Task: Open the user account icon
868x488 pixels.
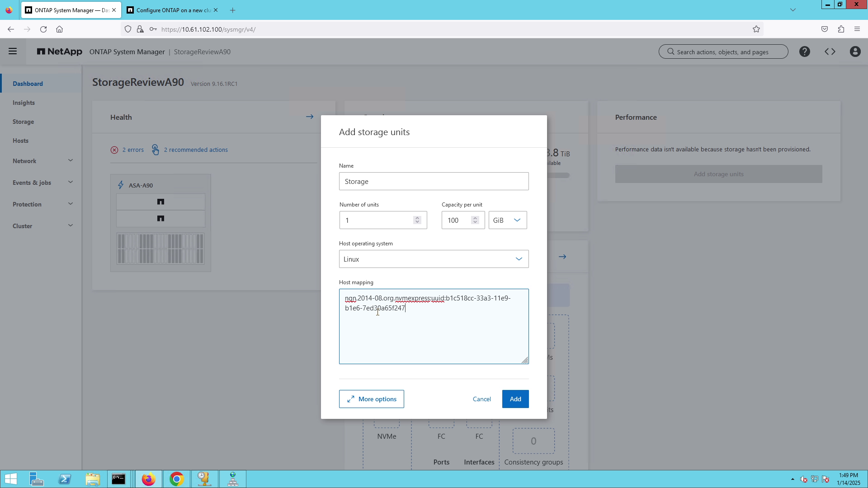Action: click(855, 52)
